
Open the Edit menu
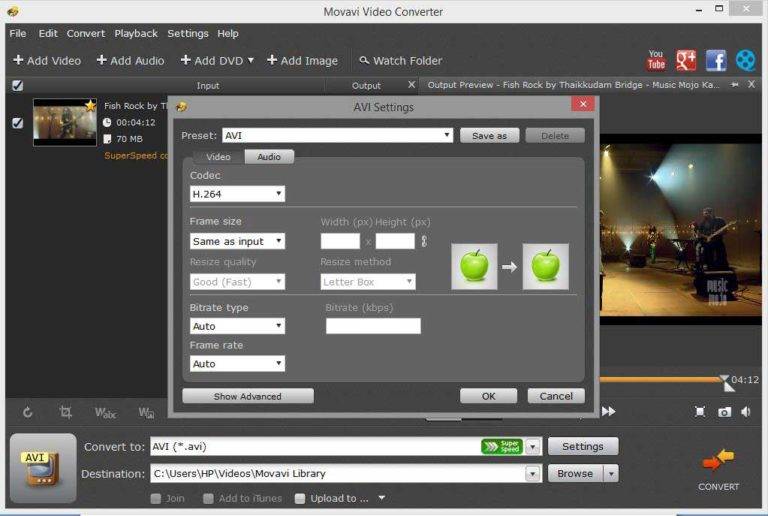tap(48, 33)
